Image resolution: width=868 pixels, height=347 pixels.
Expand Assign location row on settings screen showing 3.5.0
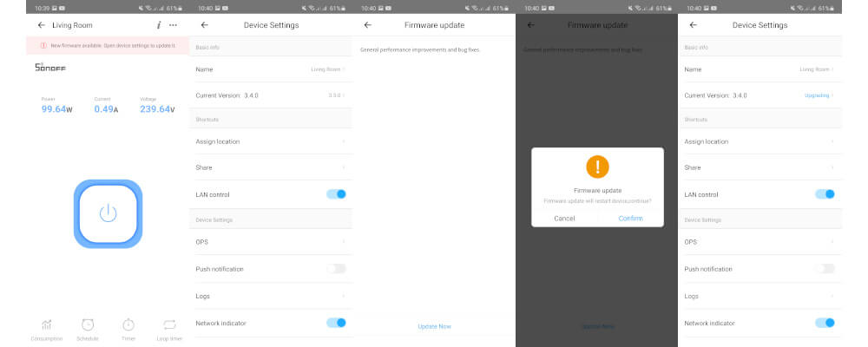271,141
